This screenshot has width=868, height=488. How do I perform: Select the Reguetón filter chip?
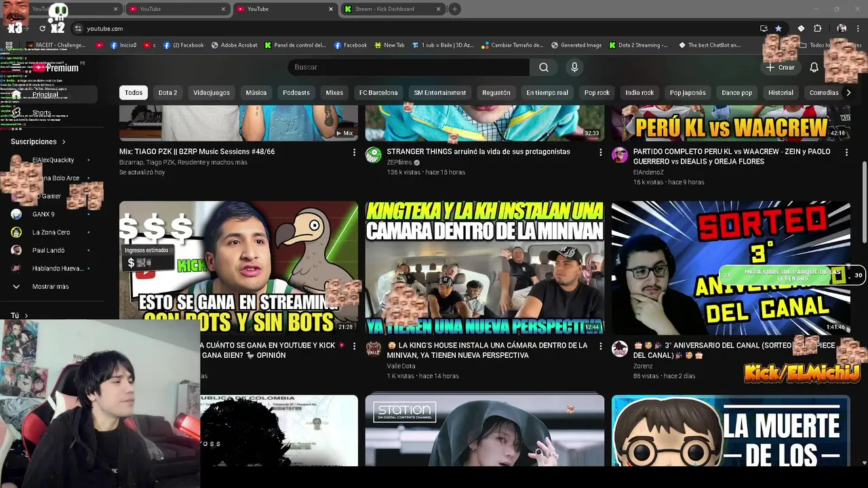point(496,93)
